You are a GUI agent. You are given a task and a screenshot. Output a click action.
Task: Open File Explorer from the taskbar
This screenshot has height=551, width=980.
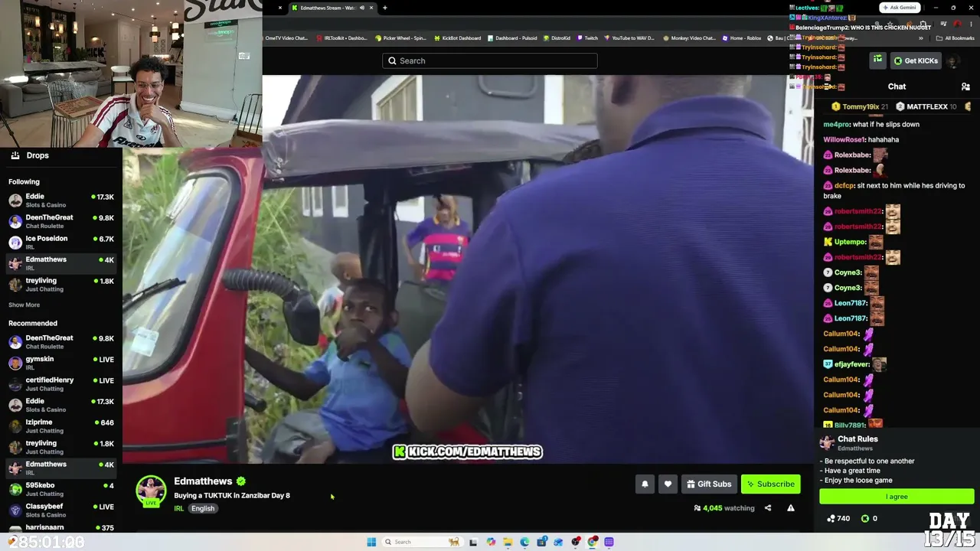508,542
